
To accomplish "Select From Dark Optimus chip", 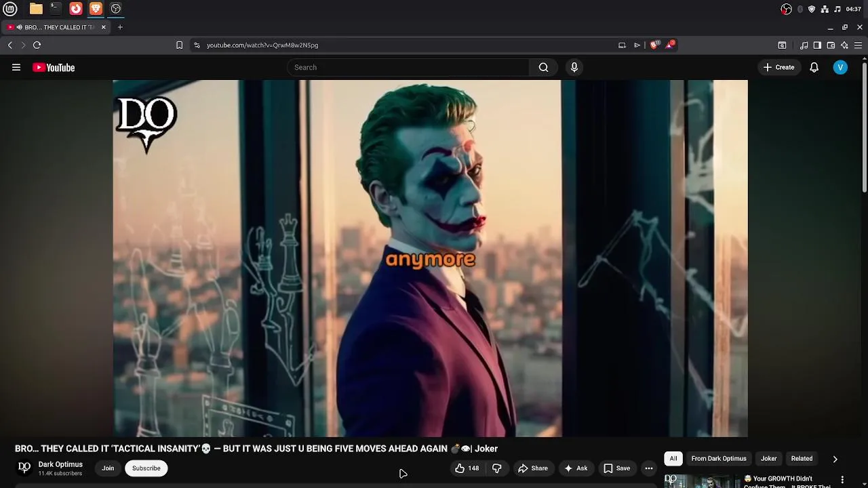I will point(719,459).
